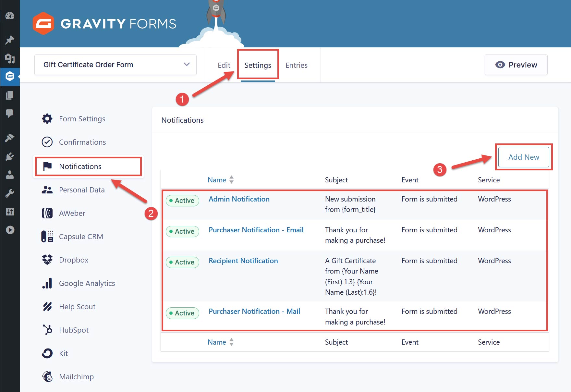This screenshot has height=392, width=571.
Task: Click the Gravity Forms sidebar menu icon
Action: 10,76
